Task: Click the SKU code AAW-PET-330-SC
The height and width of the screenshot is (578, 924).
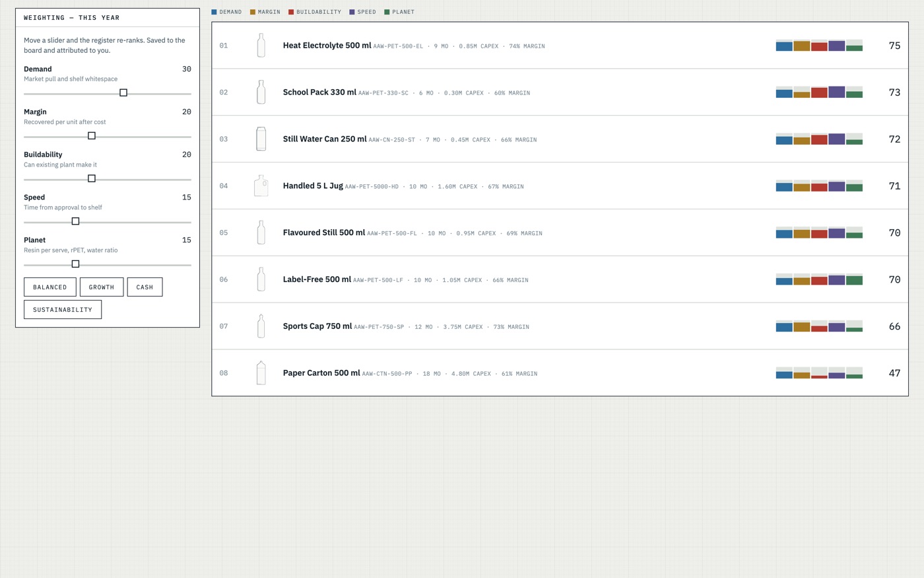Action: (x=383, y=93)
